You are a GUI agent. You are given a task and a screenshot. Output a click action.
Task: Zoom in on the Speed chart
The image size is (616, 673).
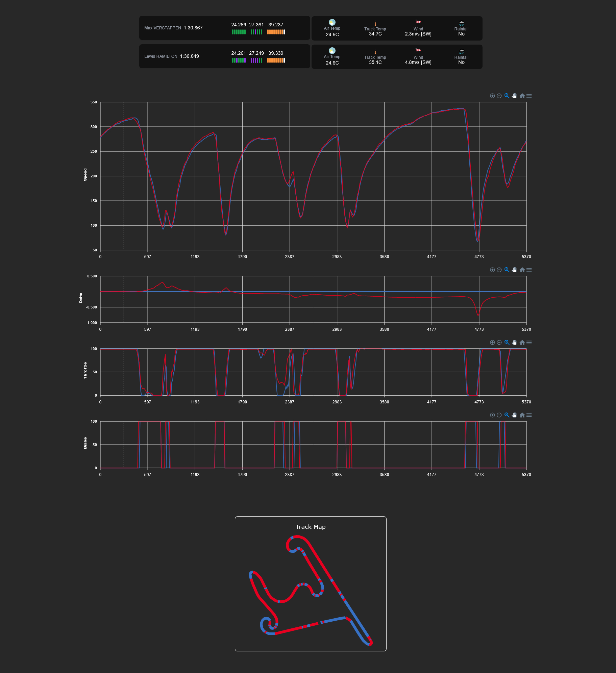(492, 96)
